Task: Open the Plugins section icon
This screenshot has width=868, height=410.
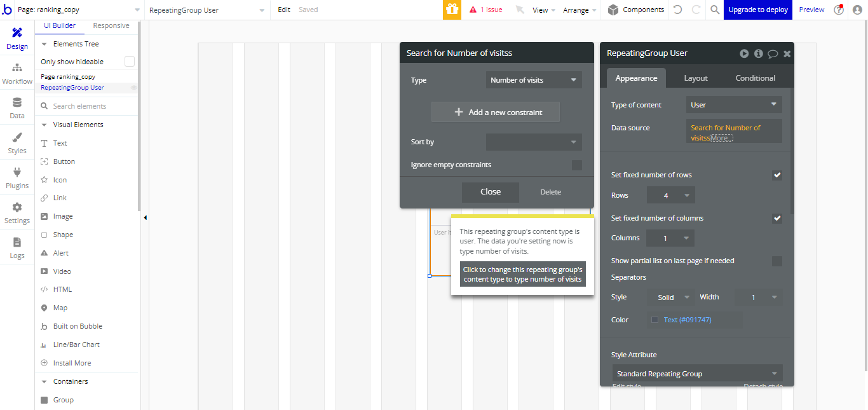Action: (x=17, y=172)
